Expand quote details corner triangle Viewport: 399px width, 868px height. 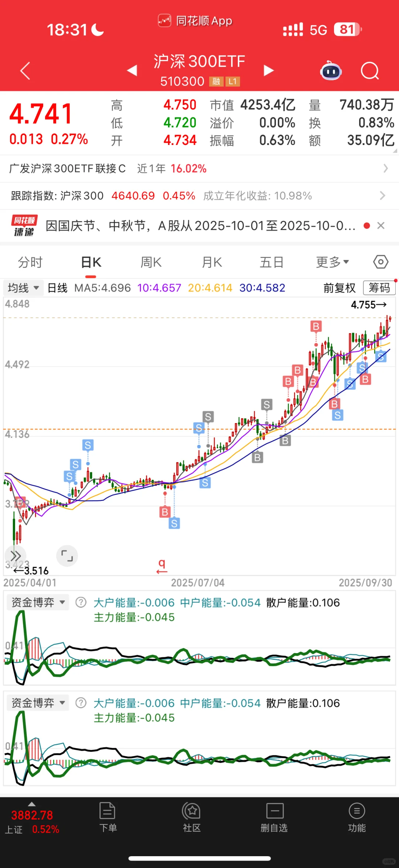395,151
